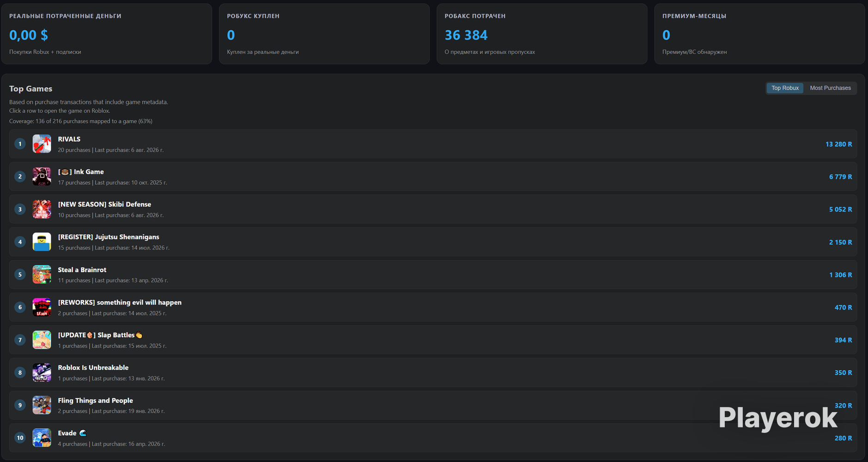Open the Steal a Brainrot title

(x=82, y=270)
